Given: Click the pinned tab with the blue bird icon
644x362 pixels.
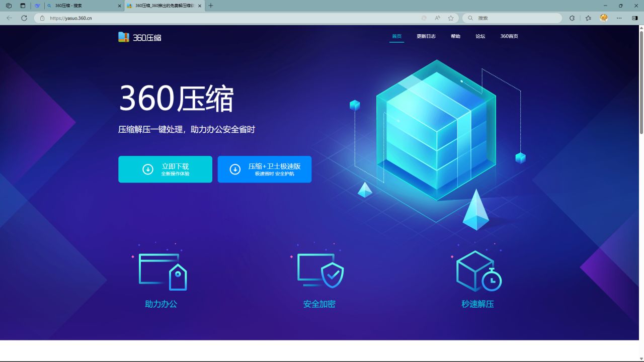Looking at the screenshot, I should 37,6.
